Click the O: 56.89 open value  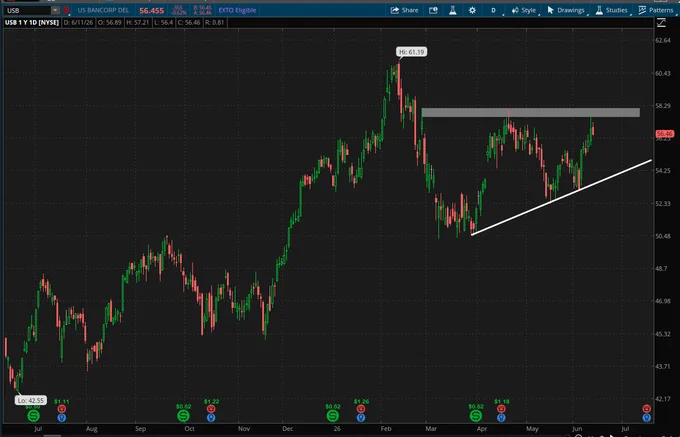tap(109, 22)
